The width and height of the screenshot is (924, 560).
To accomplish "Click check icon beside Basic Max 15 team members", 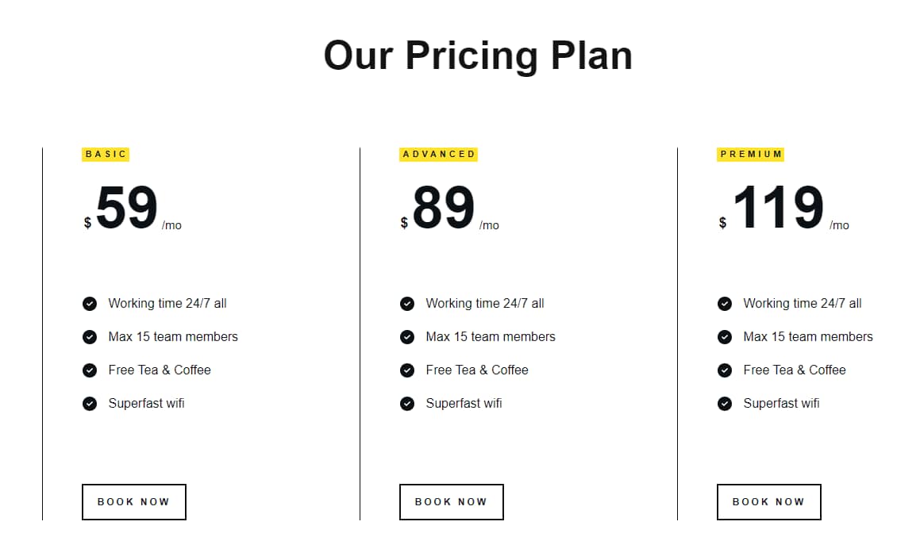I will [x=90, y=337].
